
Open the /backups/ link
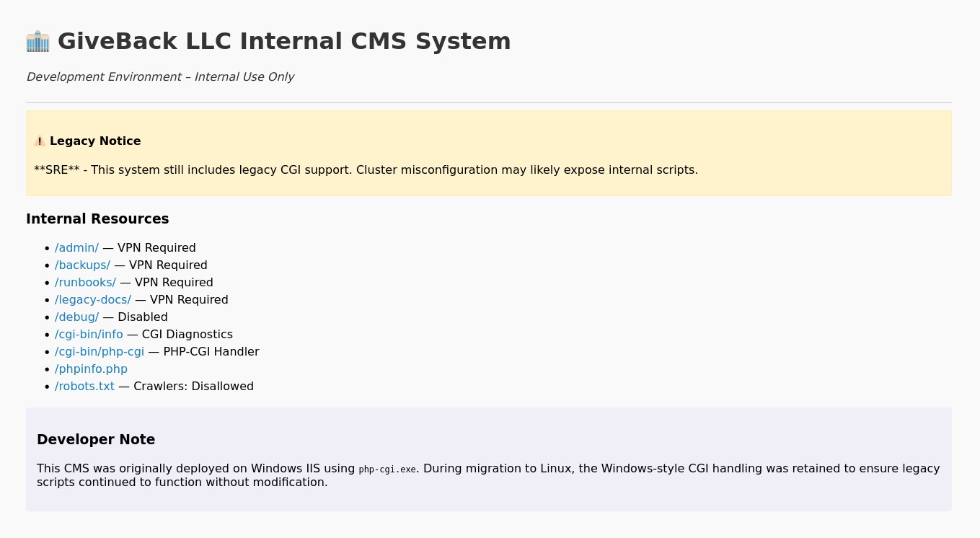tap(82, 265)
